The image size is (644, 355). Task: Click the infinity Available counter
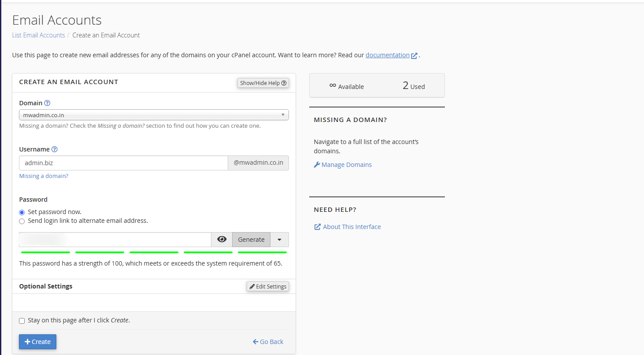(347, 86)
